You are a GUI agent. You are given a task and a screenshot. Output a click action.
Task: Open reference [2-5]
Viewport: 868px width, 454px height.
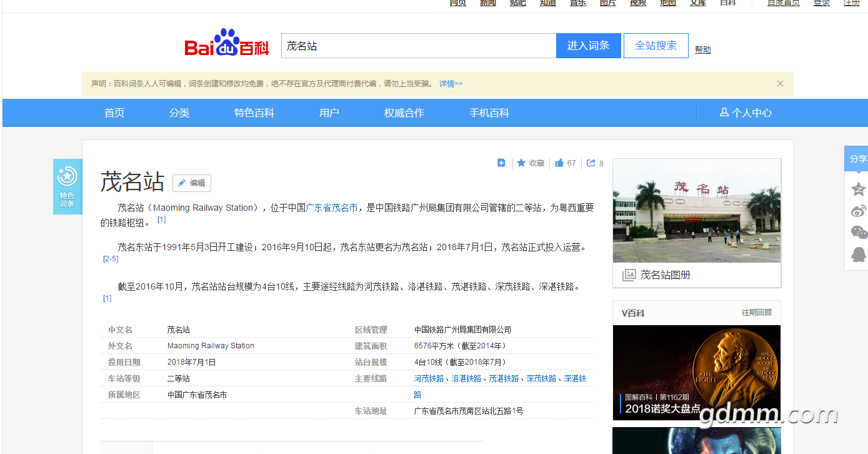tap(111, 259)
